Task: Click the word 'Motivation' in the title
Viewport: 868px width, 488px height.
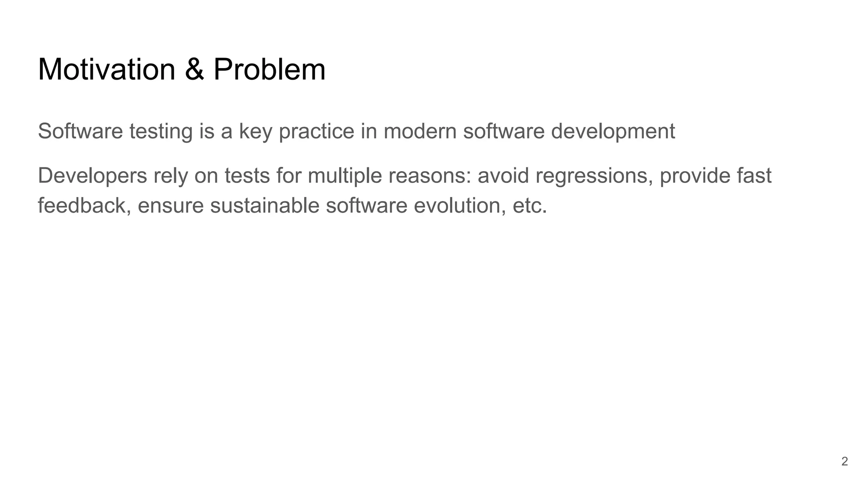Action: tap(106, 69)
